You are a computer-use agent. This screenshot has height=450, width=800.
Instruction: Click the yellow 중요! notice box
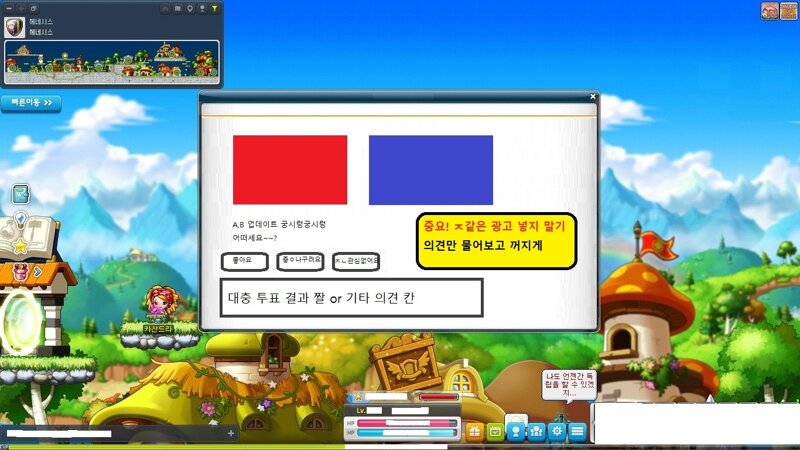[x=496, y=241]
